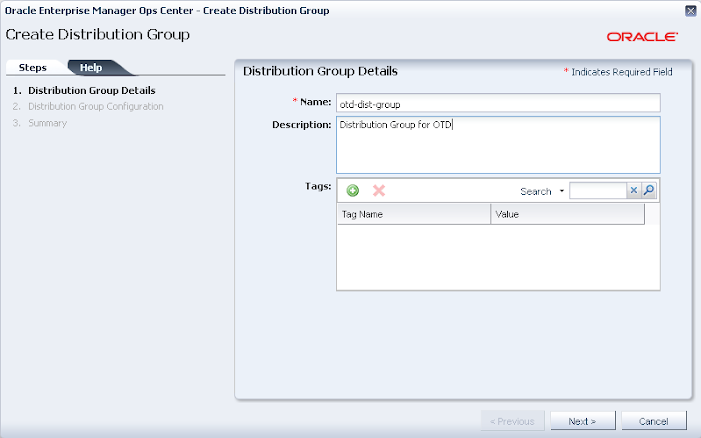
Task: Select step Distribution Group Details
Action: (x=92, y=90)
